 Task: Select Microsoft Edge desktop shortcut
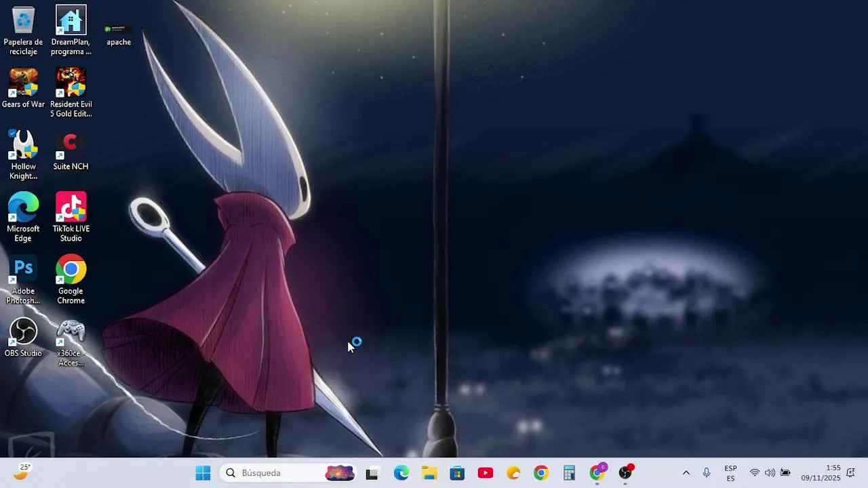tap(23, 218)
